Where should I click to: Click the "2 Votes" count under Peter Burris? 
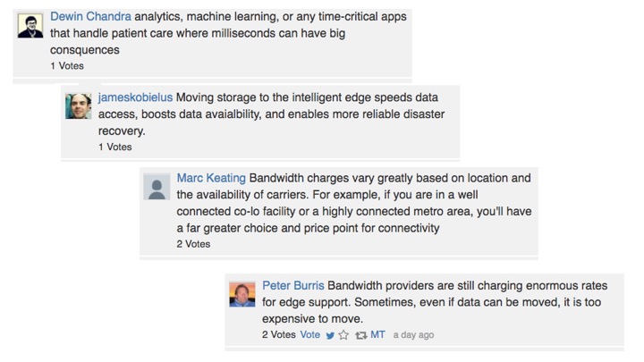tap(278, 335)
